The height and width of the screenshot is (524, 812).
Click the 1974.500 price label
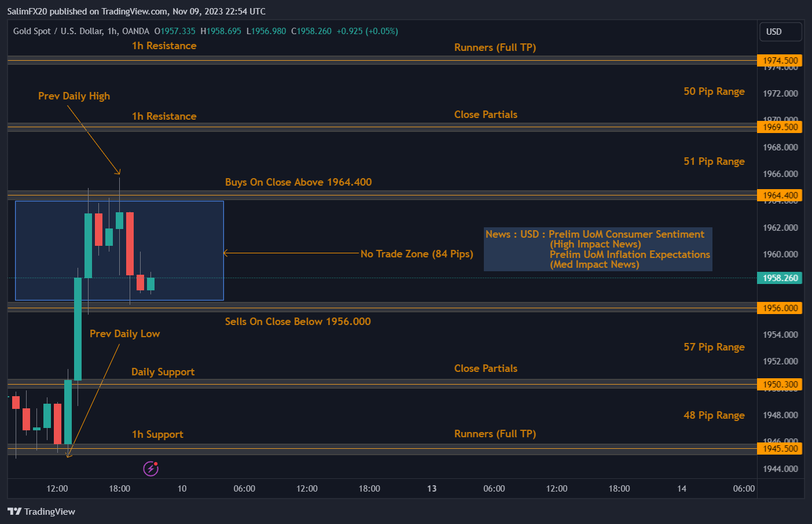780,60
